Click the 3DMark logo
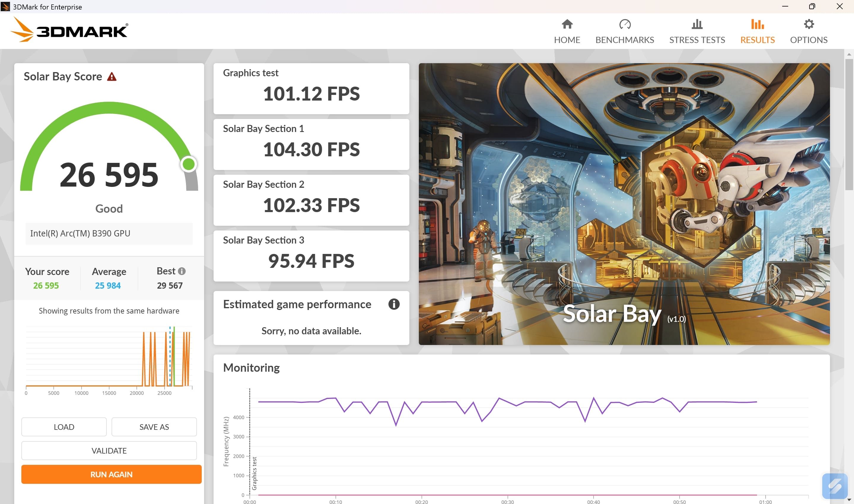Image resolution: width=854 pixels, height=504 pixels. point(70,30)
